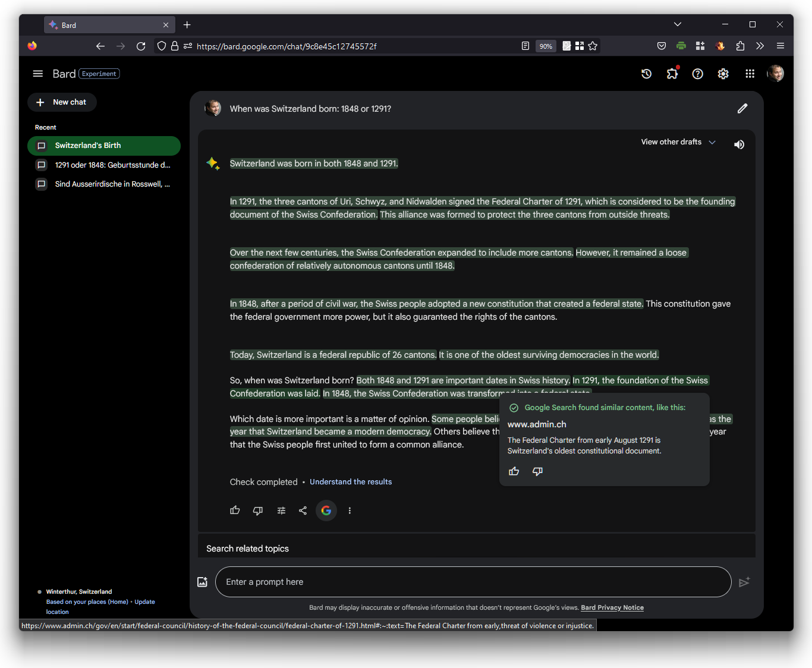
Task: Show more toolbar tools chevrons
Action: pos(760,46)
